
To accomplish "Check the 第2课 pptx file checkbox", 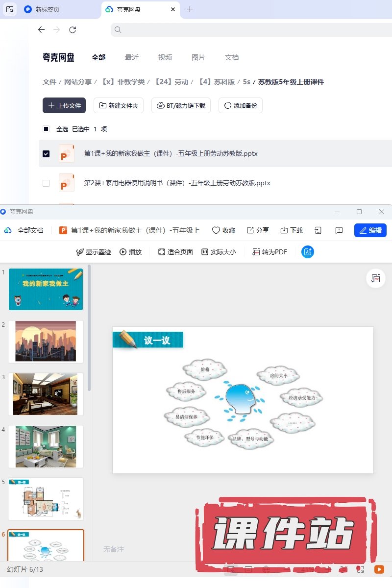I will pos(46,183).
